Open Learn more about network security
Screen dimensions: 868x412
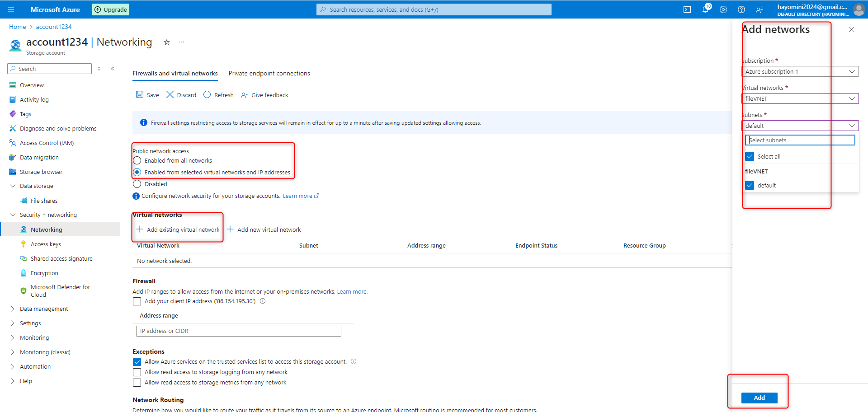(x=301, y=196)
